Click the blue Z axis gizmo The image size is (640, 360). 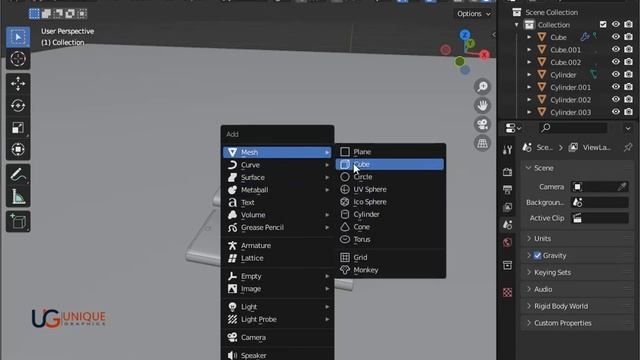tap(464, 35)
